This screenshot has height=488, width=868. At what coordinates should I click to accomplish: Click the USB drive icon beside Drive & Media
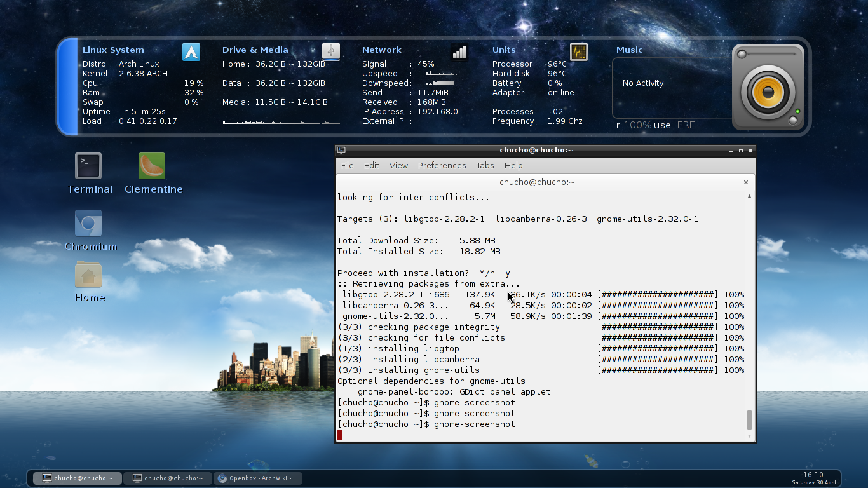(330, 52)
